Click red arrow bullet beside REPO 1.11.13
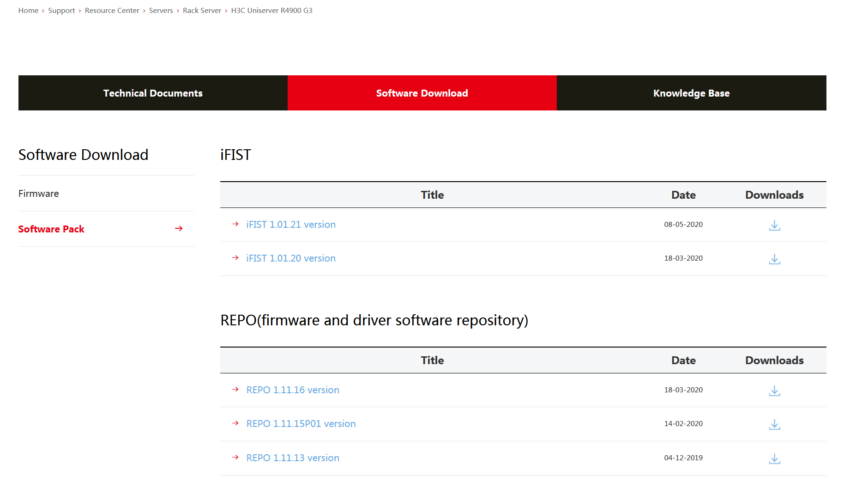This screenshot has height=488, width=868. (235, 457)
